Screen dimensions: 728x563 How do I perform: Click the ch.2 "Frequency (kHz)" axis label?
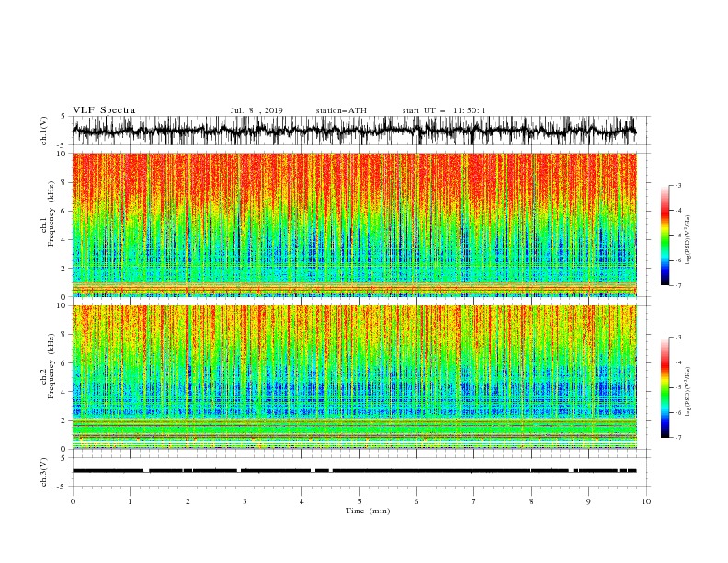(x=51, y=365)
